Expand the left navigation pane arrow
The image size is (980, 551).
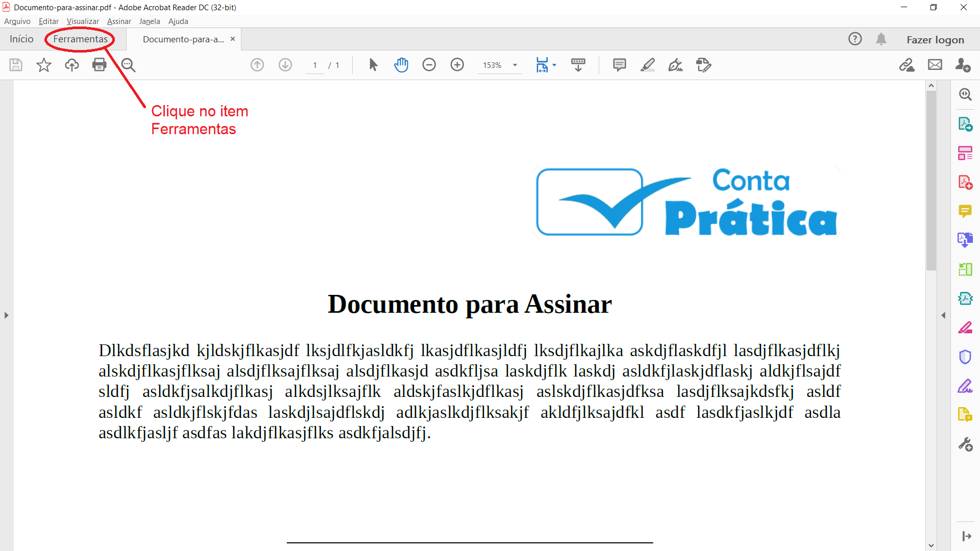(6, 315)
